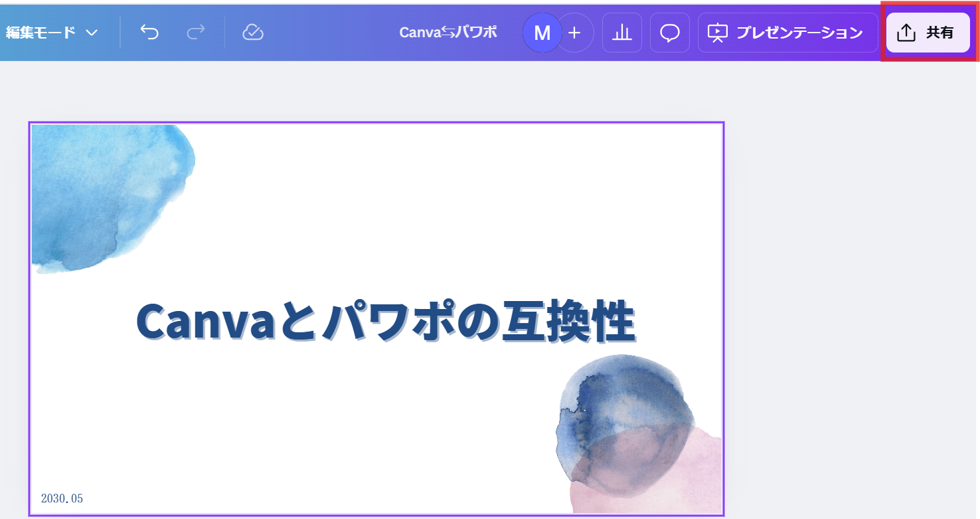980x519 pixels.
Task: Click the design title Canva⇆パワポ
Action: pyautogui.click(x=449, y=31)
